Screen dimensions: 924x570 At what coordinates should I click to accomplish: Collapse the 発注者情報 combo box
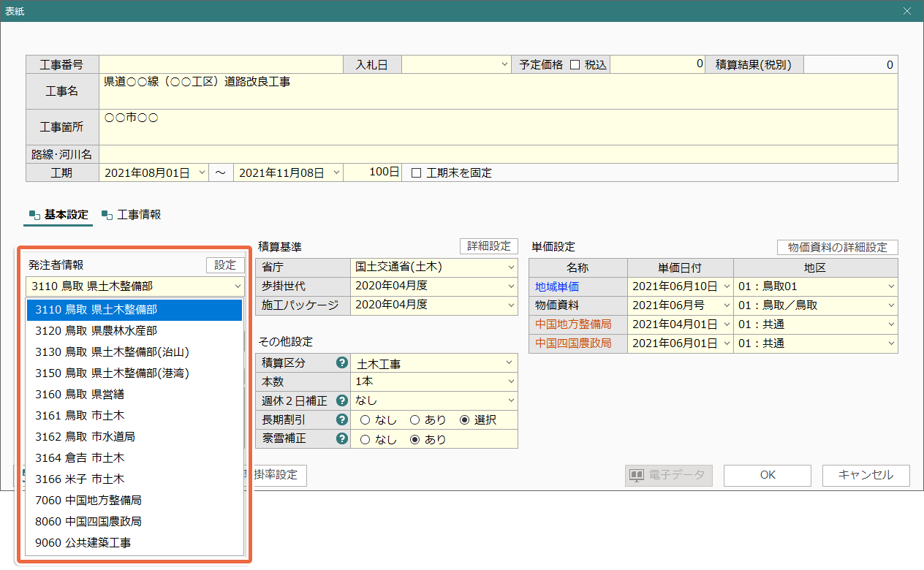(x=237, y=286)
